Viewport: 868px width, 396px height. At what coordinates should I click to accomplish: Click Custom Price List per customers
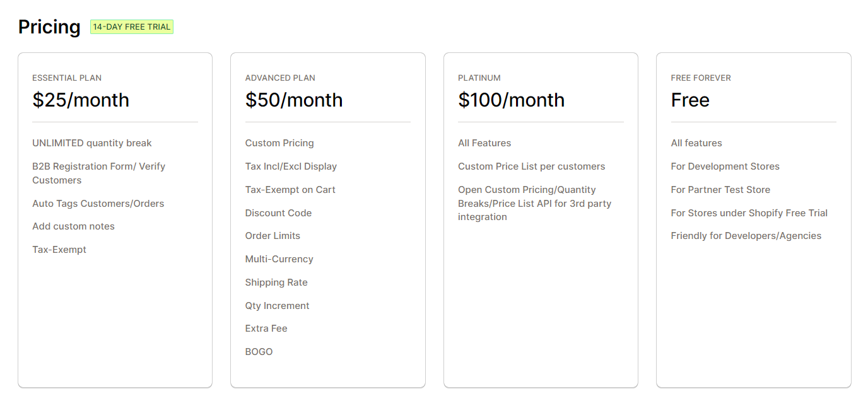coord(532,166)
